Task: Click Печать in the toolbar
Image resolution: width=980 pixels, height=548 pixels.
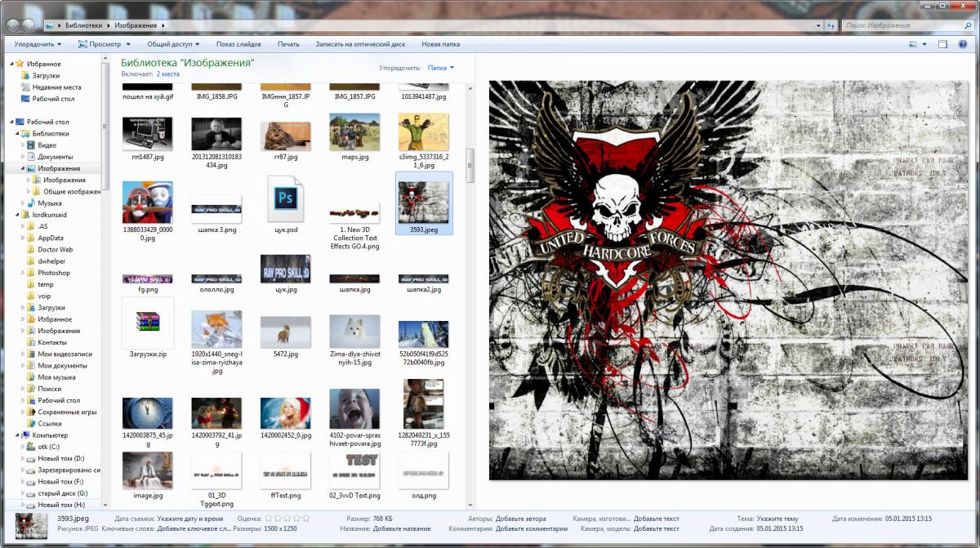Action: pos(288,44)
